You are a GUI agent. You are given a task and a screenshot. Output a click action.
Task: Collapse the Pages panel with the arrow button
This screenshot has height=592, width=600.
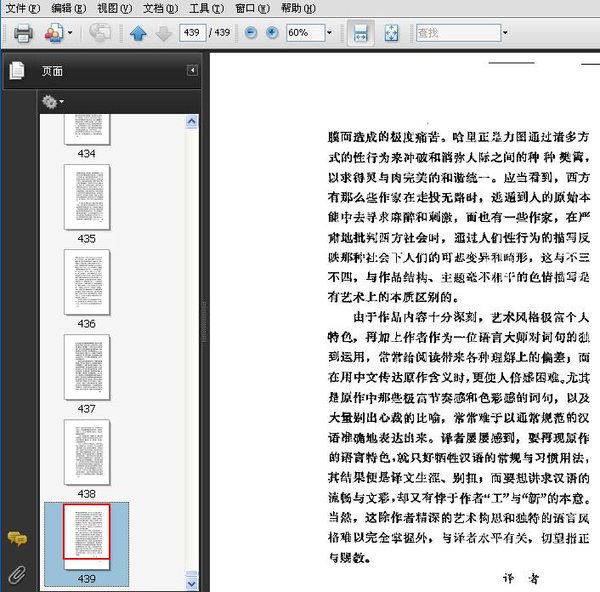[192, 71]
